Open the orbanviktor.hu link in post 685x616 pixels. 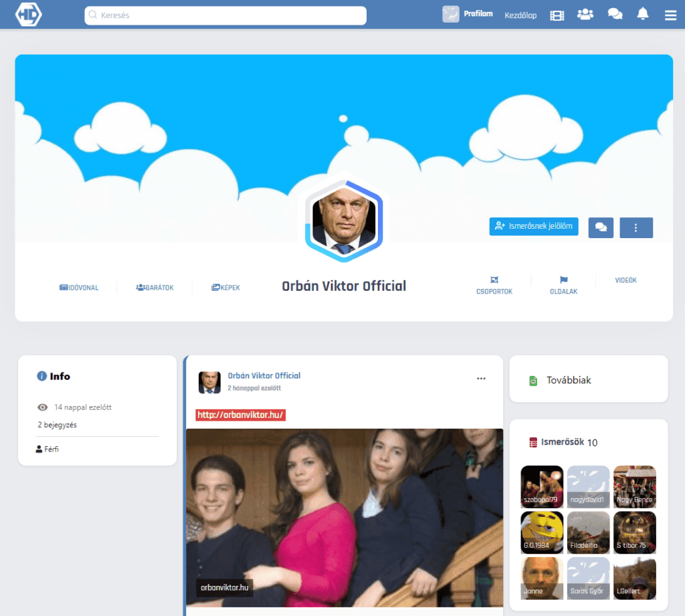coord(241,415)
